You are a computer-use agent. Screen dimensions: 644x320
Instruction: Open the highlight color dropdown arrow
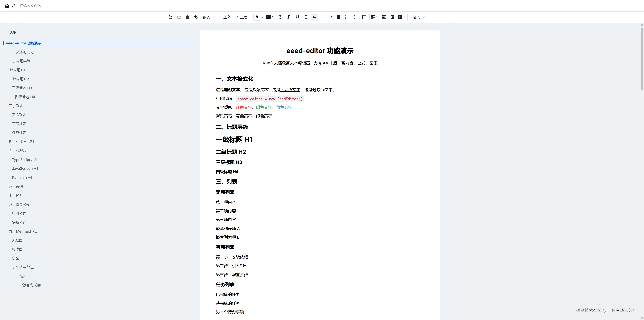273,17
